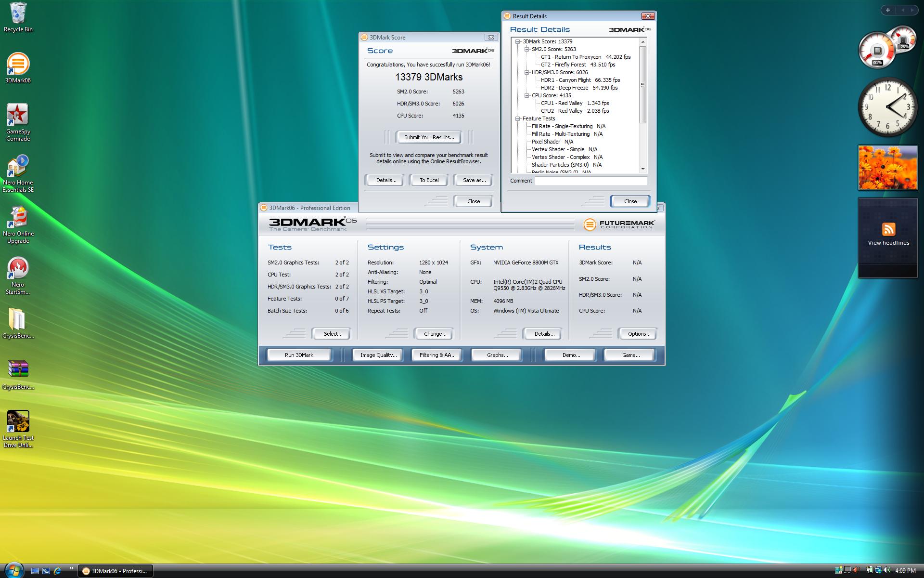Open the CrysisBenc WinRAR archive icon
The height and width of the screenshot is (578, 924).
[x=18, y=375]
